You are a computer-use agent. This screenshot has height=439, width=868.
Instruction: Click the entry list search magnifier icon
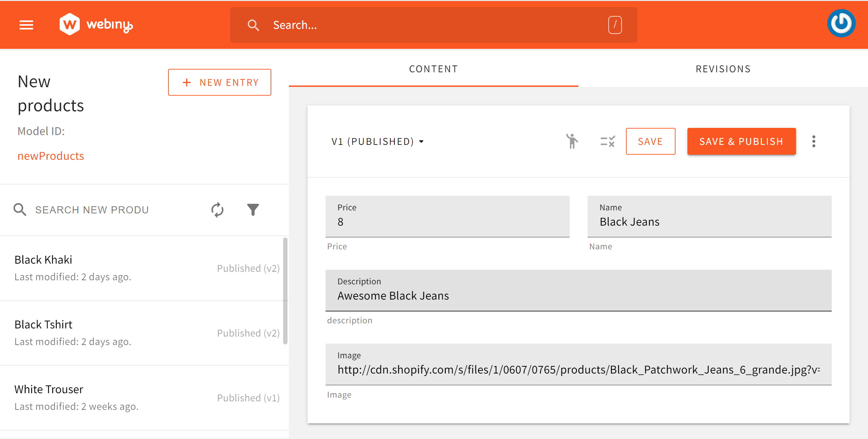[x=20, y=210]
